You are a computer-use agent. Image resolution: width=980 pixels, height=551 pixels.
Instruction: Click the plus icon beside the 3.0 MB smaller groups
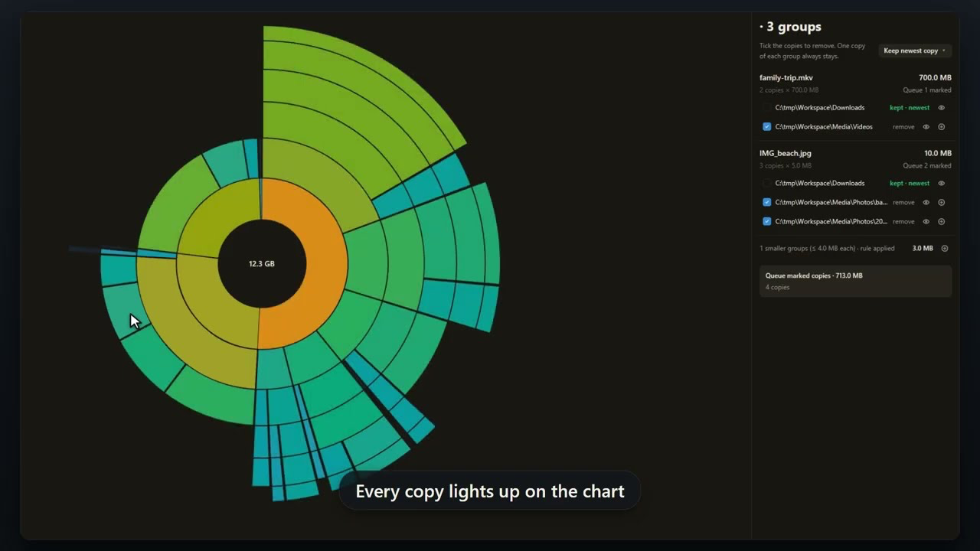[x=944, y=249]
